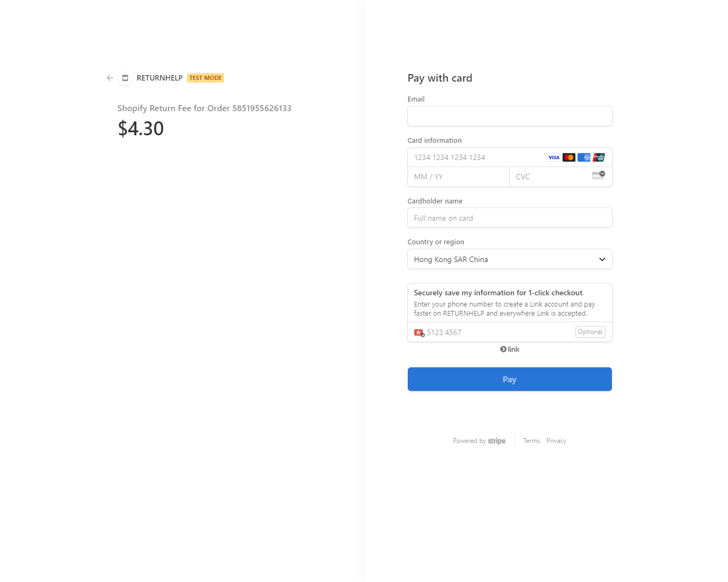This screenshot has width=728, height=582.
Task: Click the RETURNHELP storefront icon
Action: pyautogui.click(x=125, y=78)
